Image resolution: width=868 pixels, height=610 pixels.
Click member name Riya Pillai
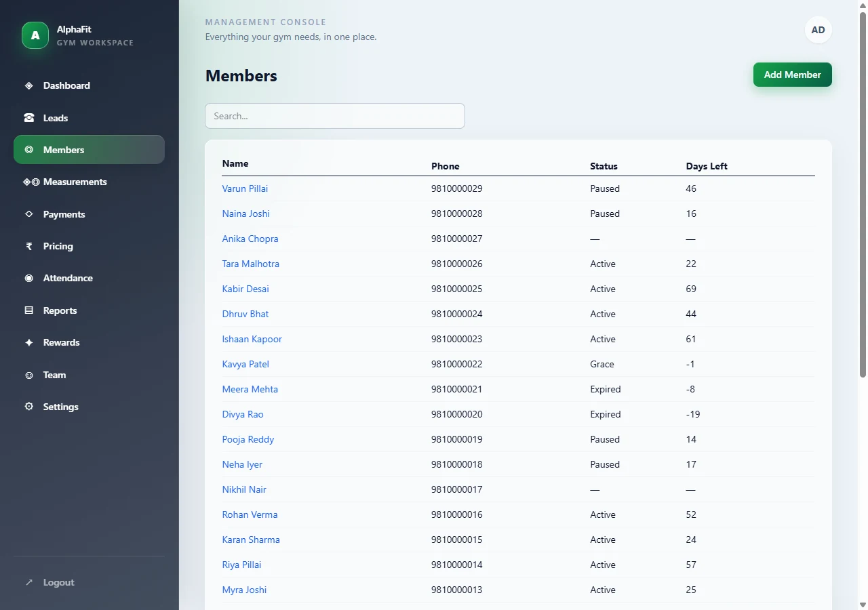click(241, 565)
